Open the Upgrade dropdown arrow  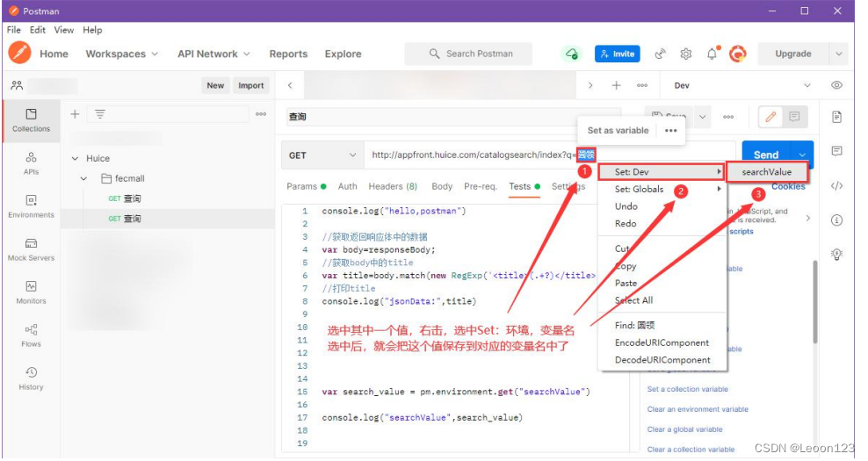(x=839, y=54)
